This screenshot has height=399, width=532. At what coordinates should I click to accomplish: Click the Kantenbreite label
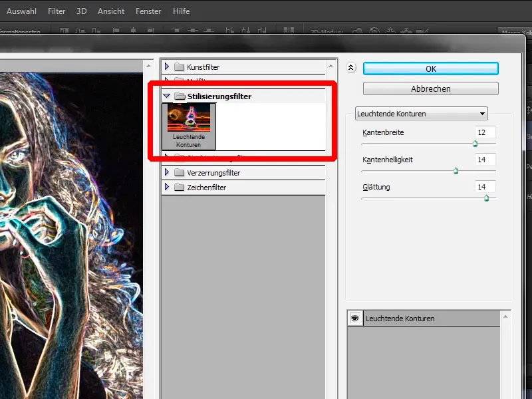tap(383, 132)
